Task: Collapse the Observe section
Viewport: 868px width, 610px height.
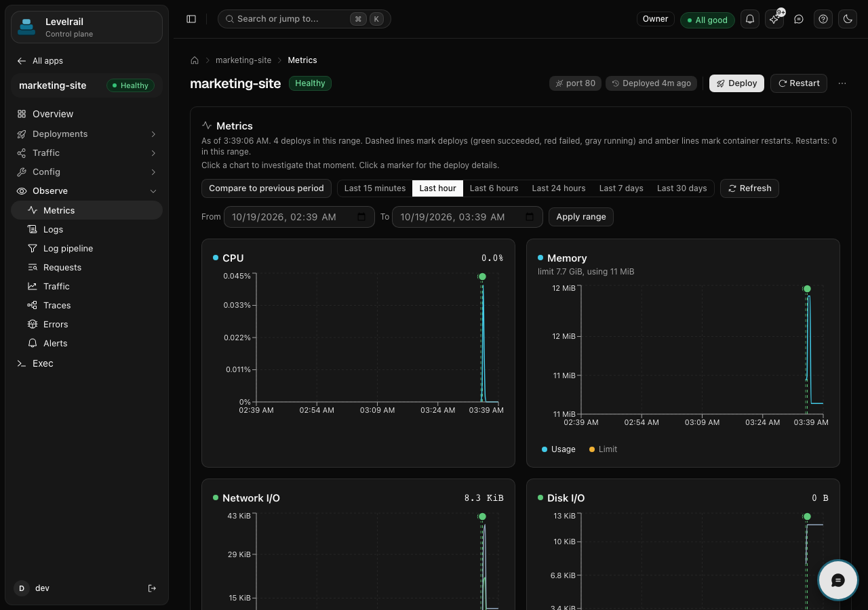Action: [x=87, y=191]
